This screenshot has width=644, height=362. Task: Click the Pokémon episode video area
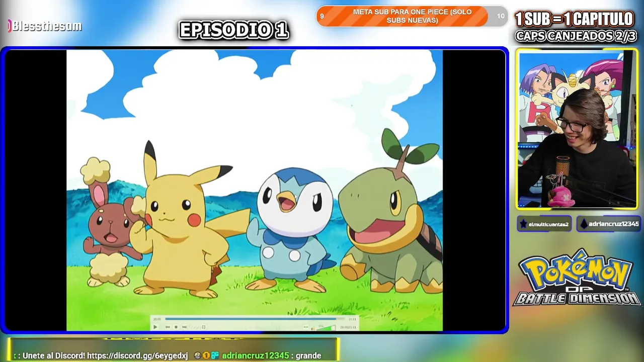[x=255, y=190]
